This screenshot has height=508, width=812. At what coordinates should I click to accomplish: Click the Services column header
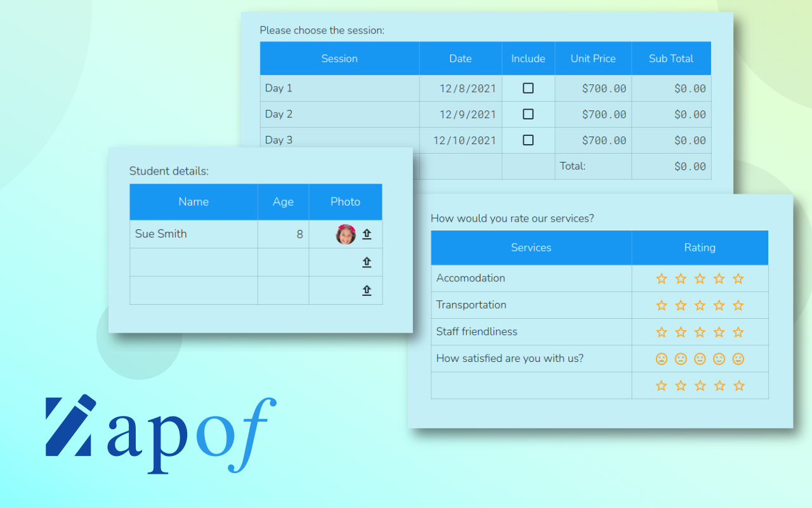[531, 248]
